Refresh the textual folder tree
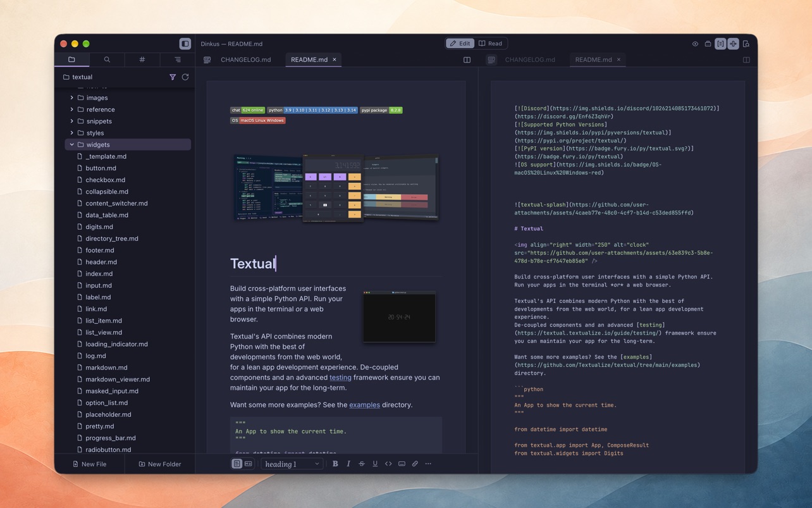Screen dimensions: 812x508 point(185,77)
